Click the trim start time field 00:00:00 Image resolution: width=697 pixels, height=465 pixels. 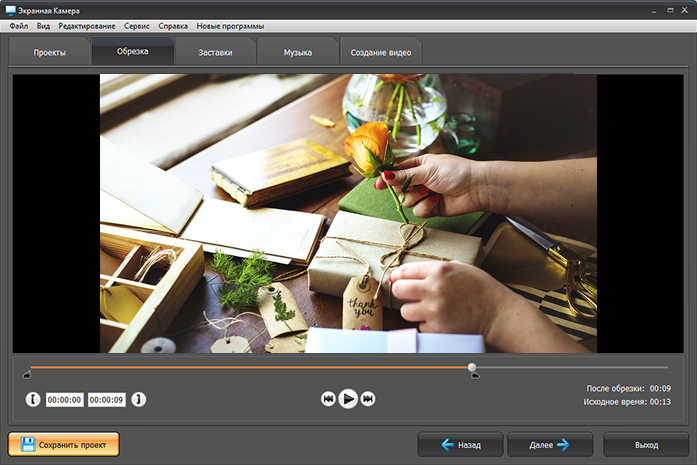[x=64, y=400]
